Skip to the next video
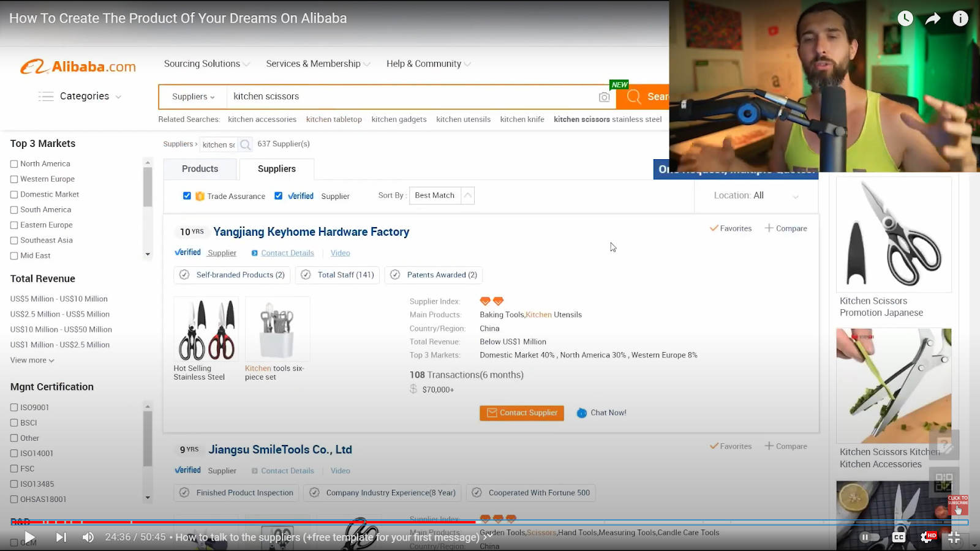980x551 pixels. tap(61, 537)
